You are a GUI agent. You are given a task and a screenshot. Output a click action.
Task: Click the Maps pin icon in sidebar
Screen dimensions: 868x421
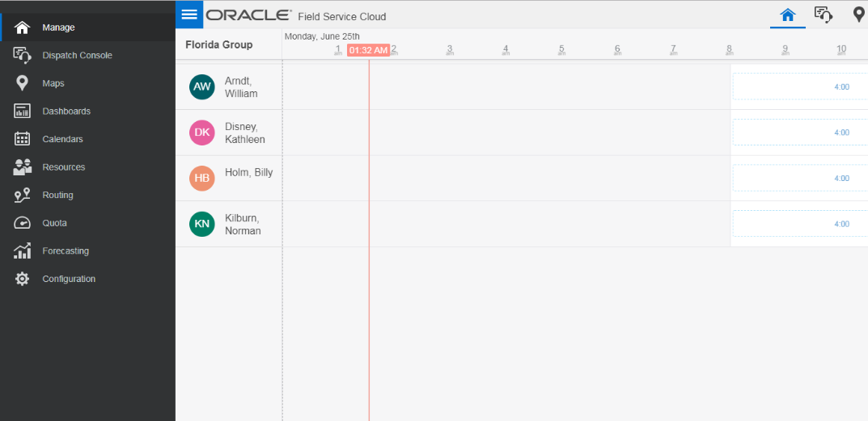tap(23, 83)
